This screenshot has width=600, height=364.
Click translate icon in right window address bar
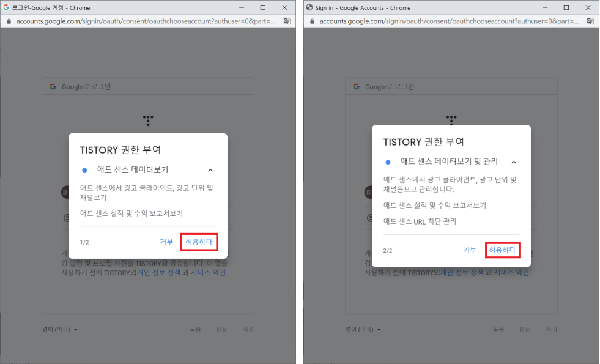pyautogui.click(x=590, y=21)
